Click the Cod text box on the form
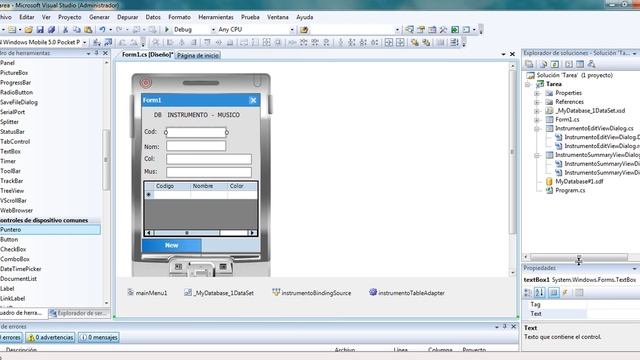This screenshot has width=640, height=360. (x=196, y=132)
